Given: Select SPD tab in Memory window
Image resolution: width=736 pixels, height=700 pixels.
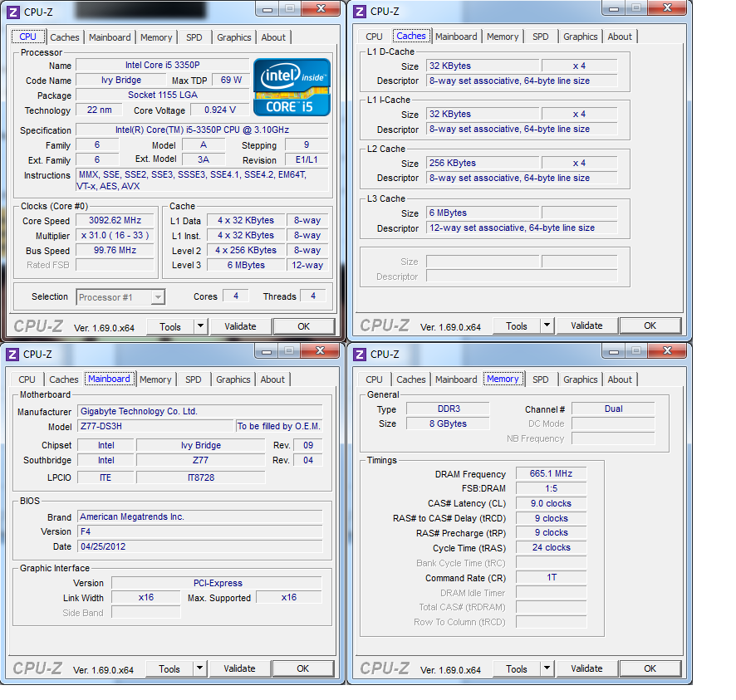Looking at the screenshot, I should coord(540,379).
